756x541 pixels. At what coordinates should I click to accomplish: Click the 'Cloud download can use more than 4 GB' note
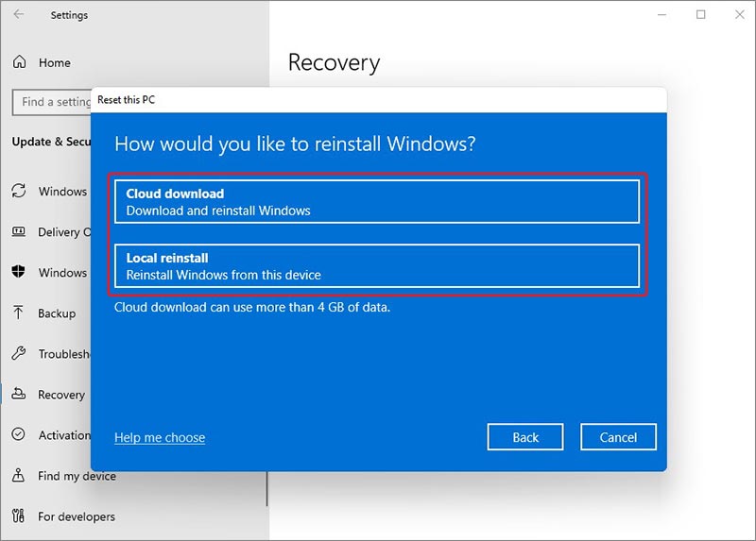[252, 308]
